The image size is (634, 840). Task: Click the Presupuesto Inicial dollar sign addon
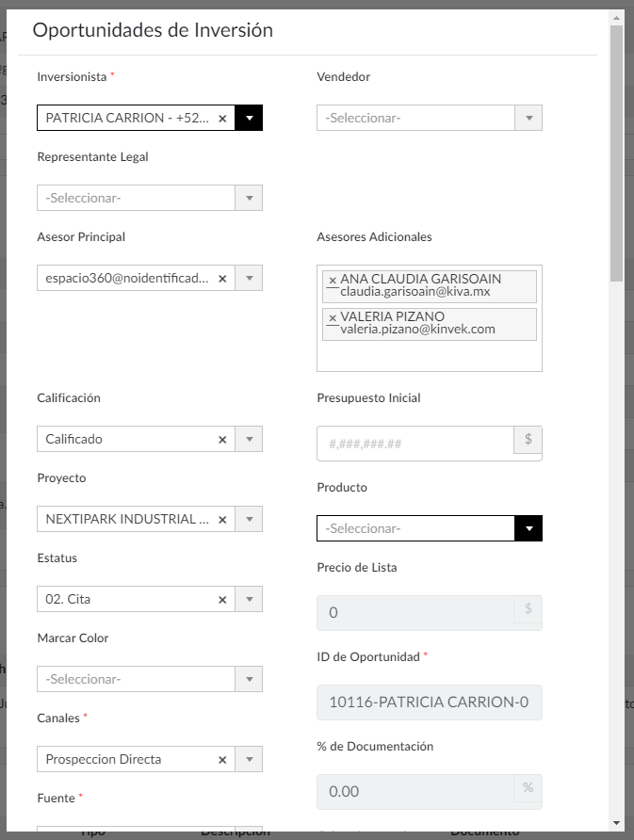[x=528, y=440]
